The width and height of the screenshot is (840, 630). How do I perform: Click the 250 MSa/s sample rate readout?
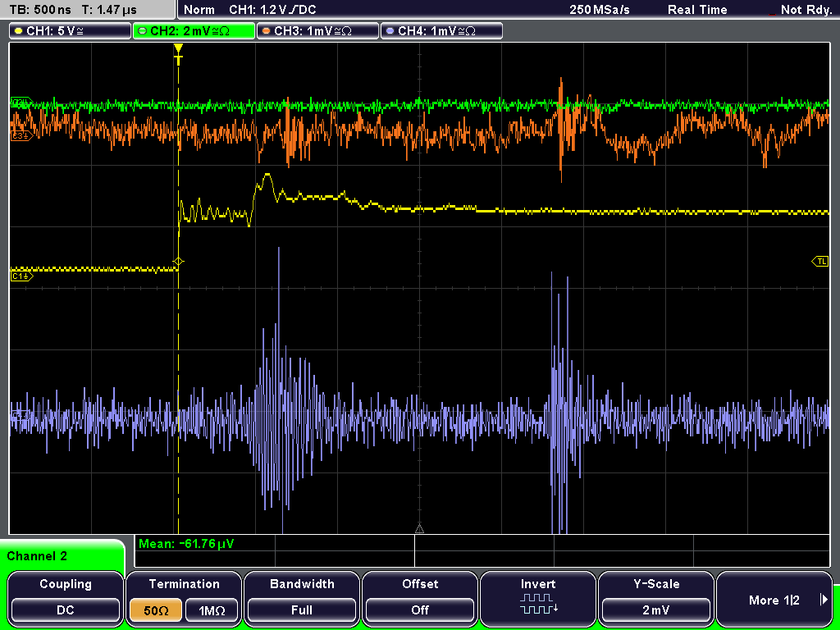click(x=600, y=10)
